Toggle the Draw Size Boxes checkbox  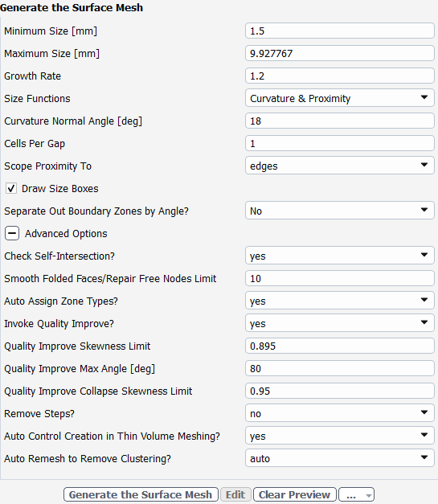pyautogui.click(x=11, y=188)
